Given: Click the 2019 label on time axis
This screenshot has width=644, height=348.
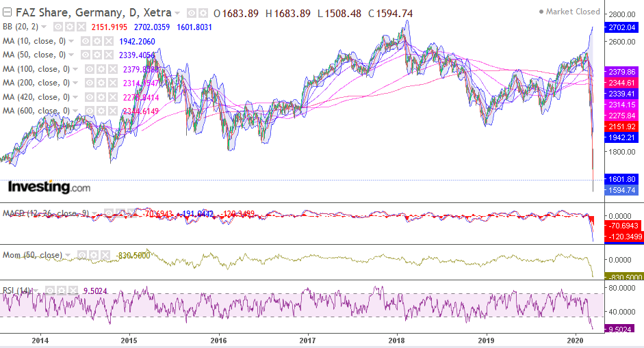Looking at the screenshot, I should point(486,340).
